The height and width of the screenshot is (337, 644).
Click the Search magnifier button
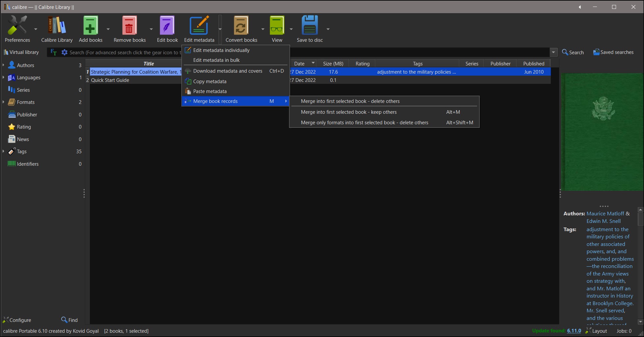573,52
